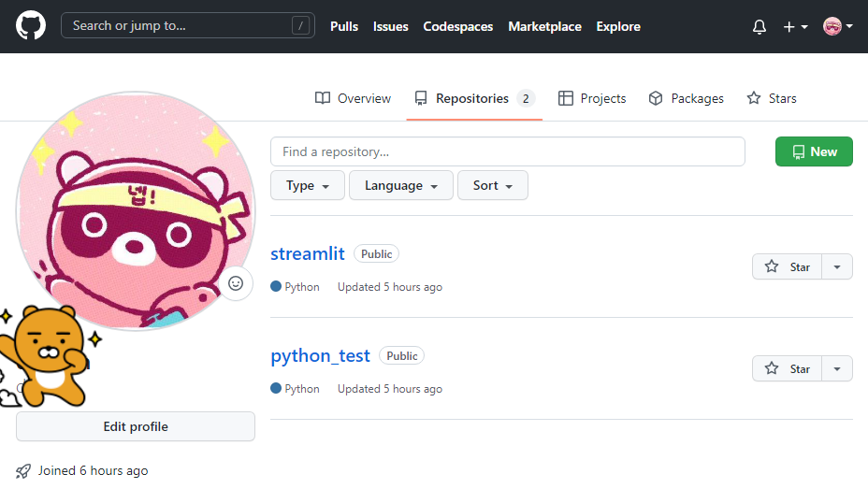Create a repository with the New button
Image resolution: width=868 pixels, height=503 pixels.
click(x=814, y=151)
